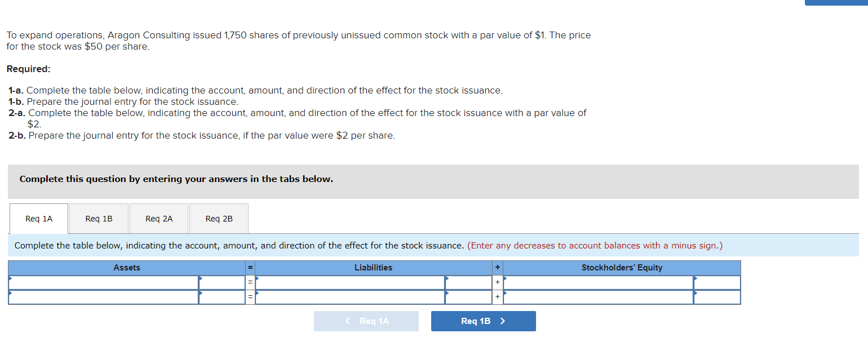Open the first Stockholders' Equity account dropdown
This screenshot has width=868, height=364.
pos(597,282)
